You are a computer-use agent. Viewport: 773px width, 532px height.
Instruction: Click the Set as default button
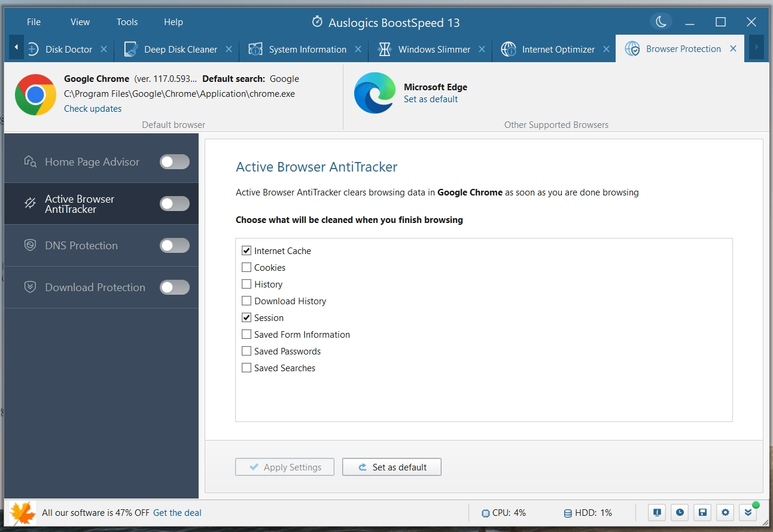(x=392, y=467)
